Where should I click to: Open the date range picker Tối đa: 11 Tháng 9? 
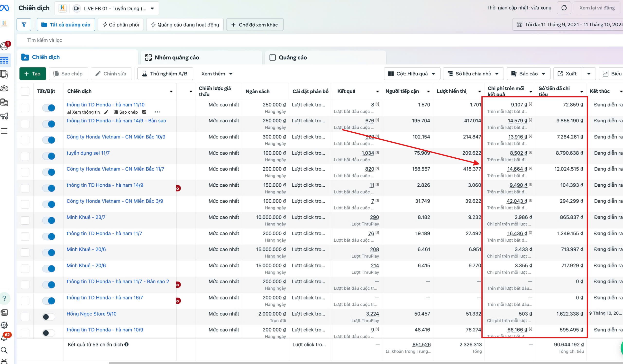coord(568,25)
